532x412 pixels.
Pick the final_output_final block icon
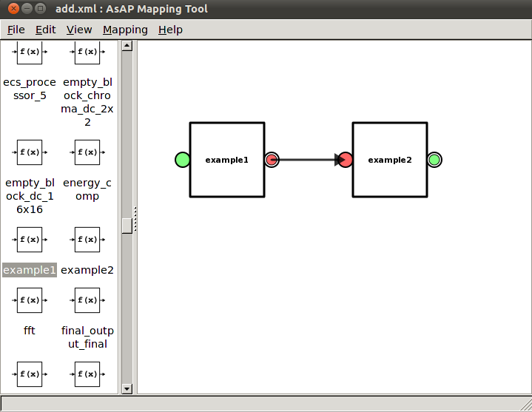coord(87,300)
